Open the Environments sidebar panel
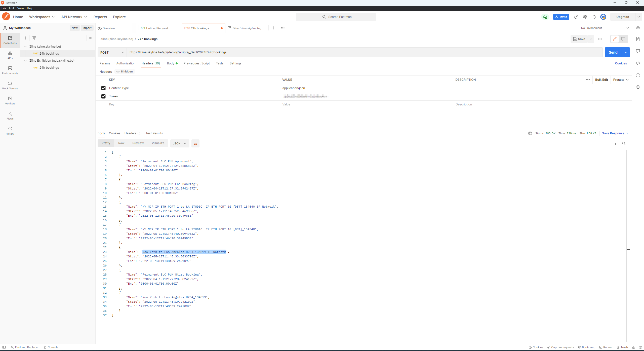Screen dimensions: 644x351 pyautogui.click(x=10, y=70)
